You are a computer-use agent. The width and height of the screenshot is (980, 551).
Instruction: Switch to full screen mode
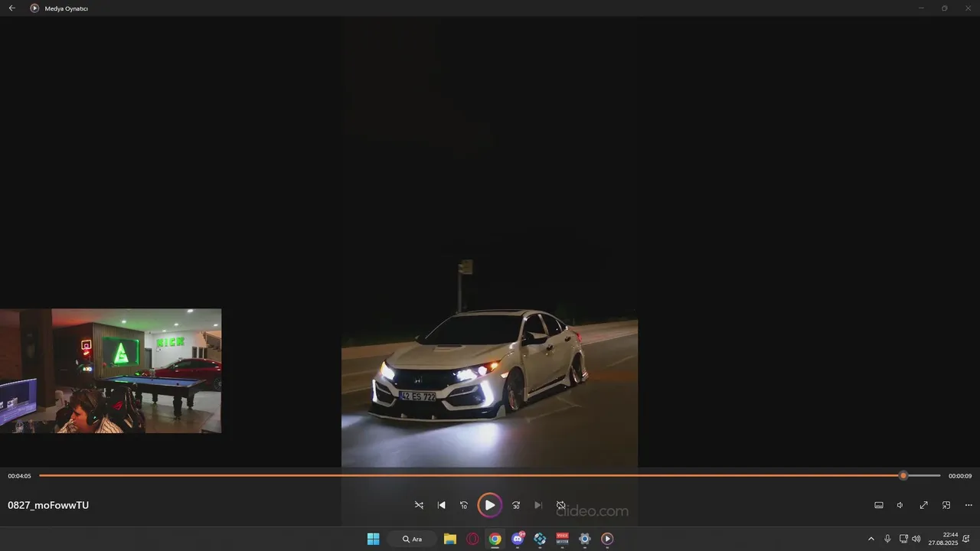point(924,505)
